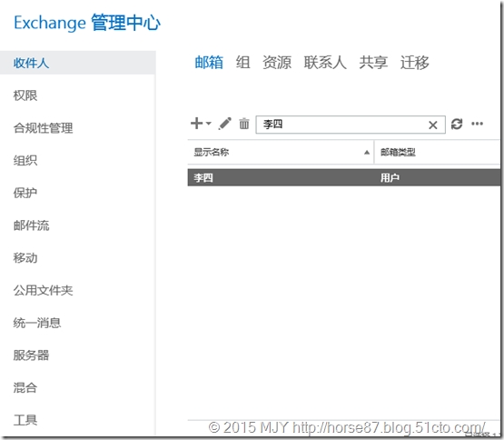This screenshot has height=440, width=504.
Task: Delete mailbox with the trash icon
Action: (244, 124)
